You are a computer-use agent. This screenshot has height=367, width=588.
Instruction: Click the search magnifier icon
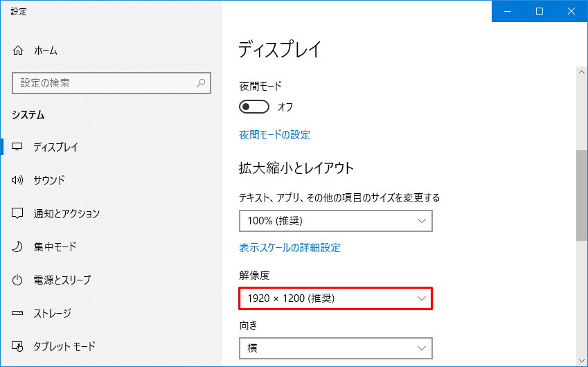pyautogui.click(x=201, y=83)
